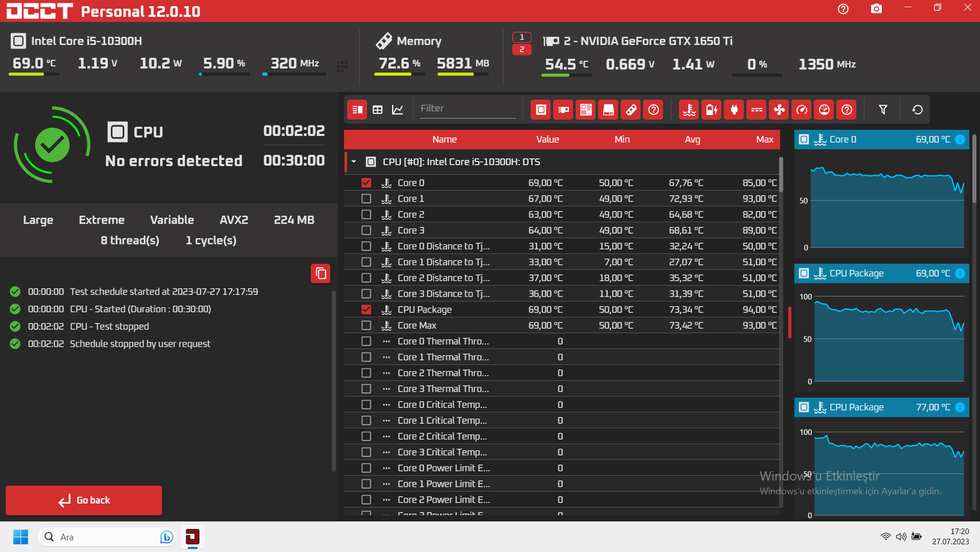Switch to the split list view icon
The width and height of the screenshot is (980, 552).
click(x=357, y=109)
